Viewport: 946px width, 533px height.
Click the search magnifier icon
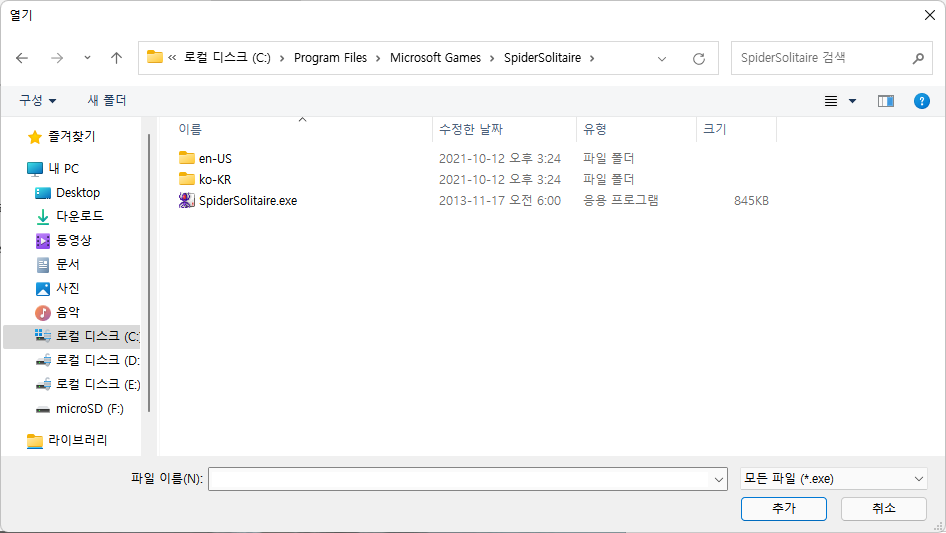point(918,58)
